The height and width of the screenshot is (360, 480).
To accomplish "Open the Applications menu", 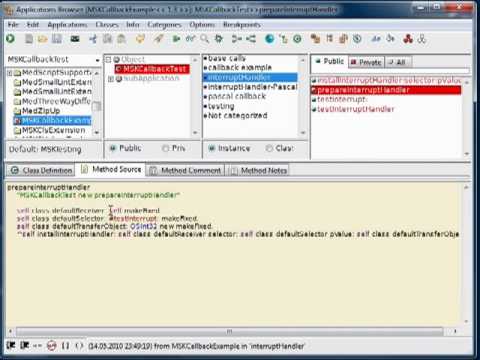I will (67, 25).
